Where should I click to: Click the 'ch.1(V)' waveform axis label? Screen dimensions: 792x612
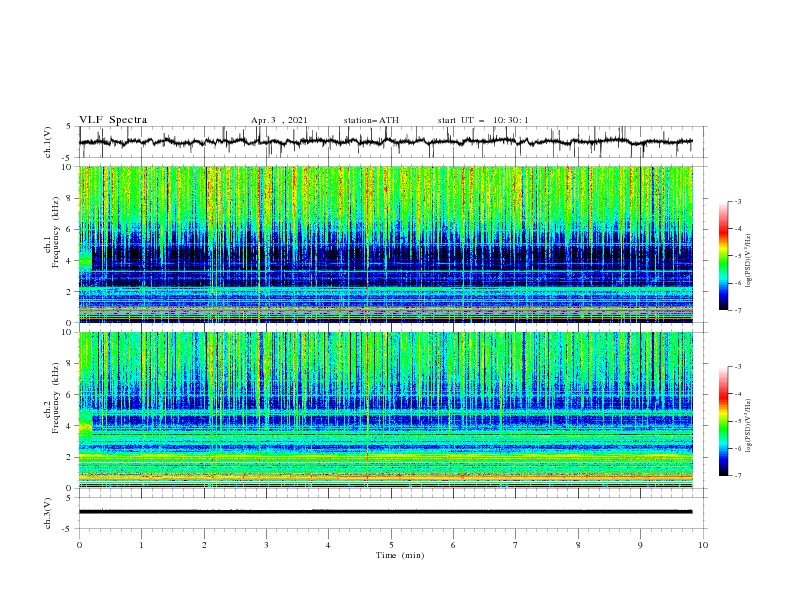tap(48, 142)
